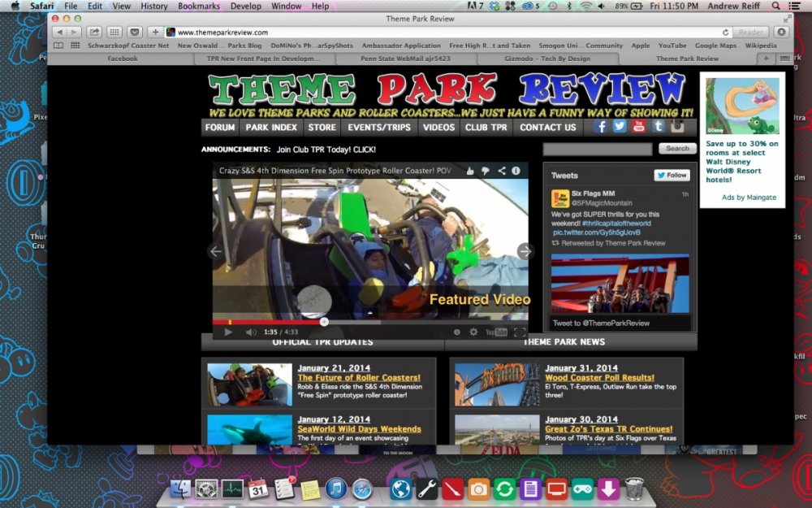Open iTunes from the Dock

pyautogui.click(x=336, y=488)
